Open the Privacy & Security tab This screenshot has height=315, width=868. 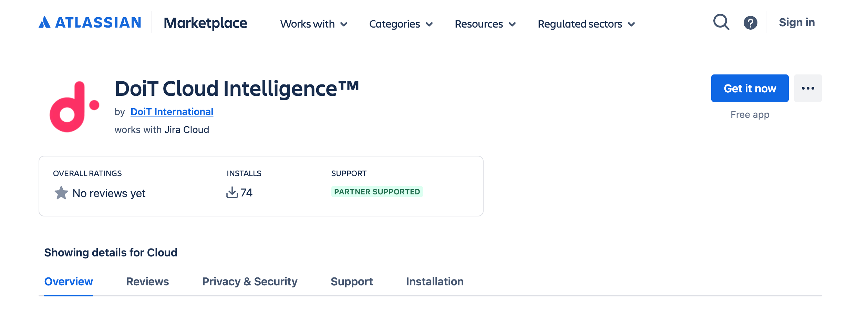[x=249, y=282]
